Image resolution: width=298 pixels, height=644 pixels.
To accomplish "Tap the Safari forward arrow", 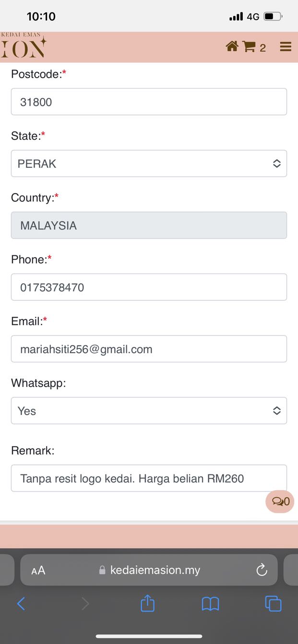I will [x=85, y=604].
